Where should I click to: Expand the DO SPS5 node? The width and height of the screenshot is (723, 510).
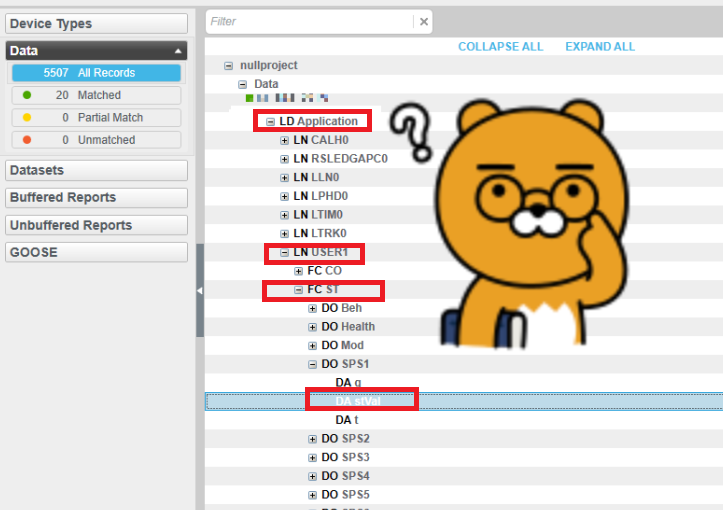pyautogui.click(x=313, y=495)
